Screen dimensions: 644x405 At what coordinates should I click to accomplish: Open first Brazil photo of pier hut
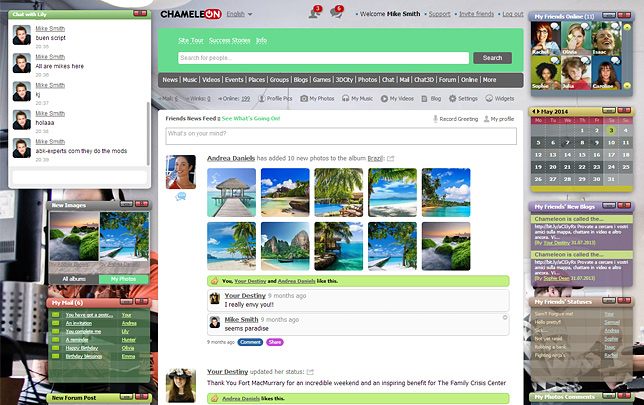[x=231, y=192]
